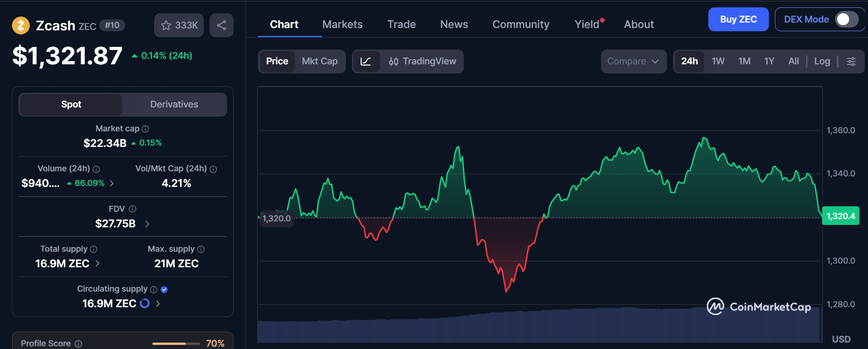
Task: Select the Spot toggle option
Action: (71, 104)
